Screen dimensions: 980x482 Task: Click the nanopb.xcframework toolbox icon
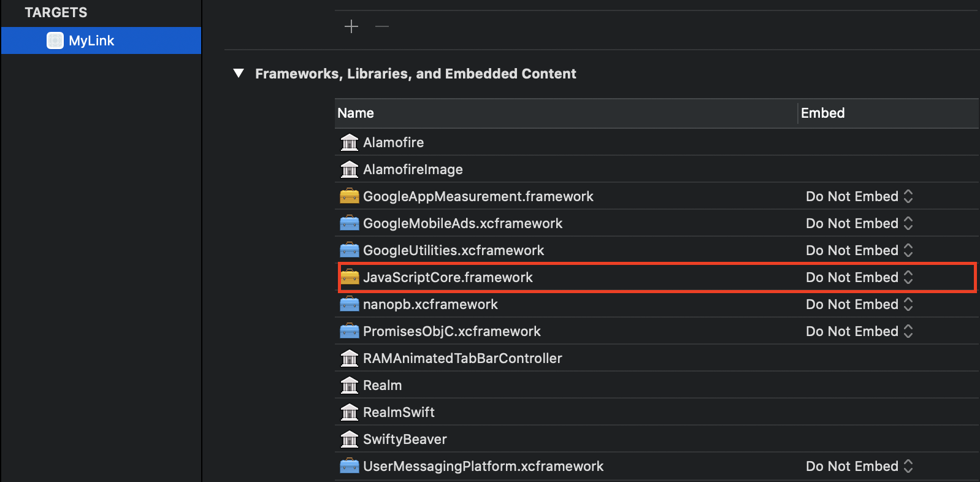350,304
